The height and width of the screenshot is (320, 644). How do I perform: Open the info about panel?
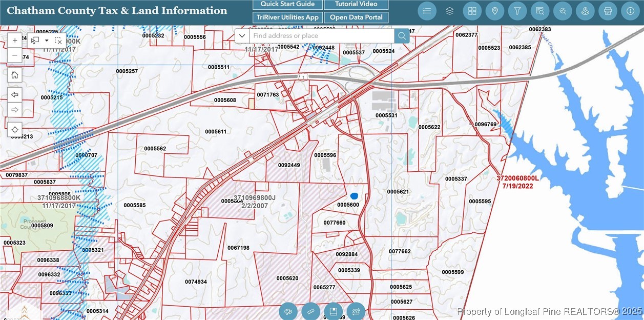pyautogui.click(x=630, y=11)
